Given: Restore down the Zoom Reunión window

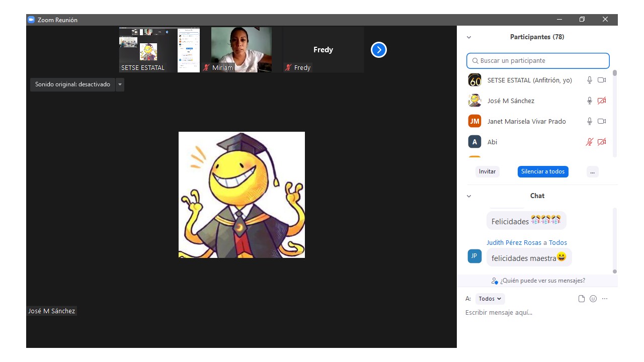Looking at the screenshot, I should click(582, 20).
